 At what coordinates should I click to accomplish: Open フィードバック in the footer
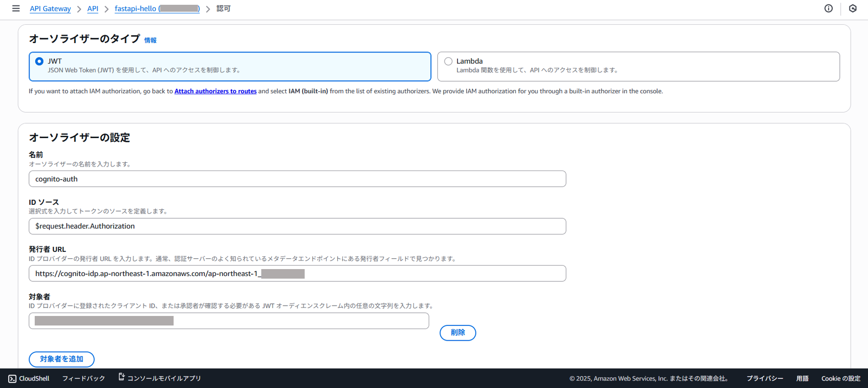click(84, 378)
